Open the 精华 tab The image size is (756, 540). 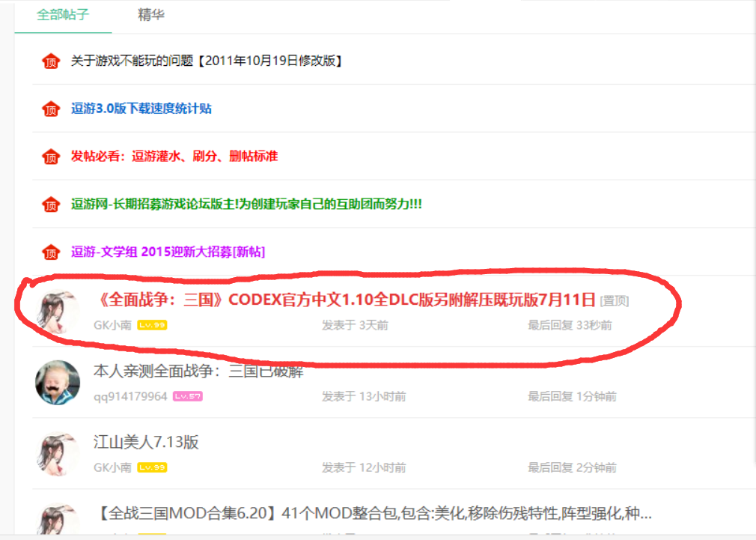[x=151, y=14]
